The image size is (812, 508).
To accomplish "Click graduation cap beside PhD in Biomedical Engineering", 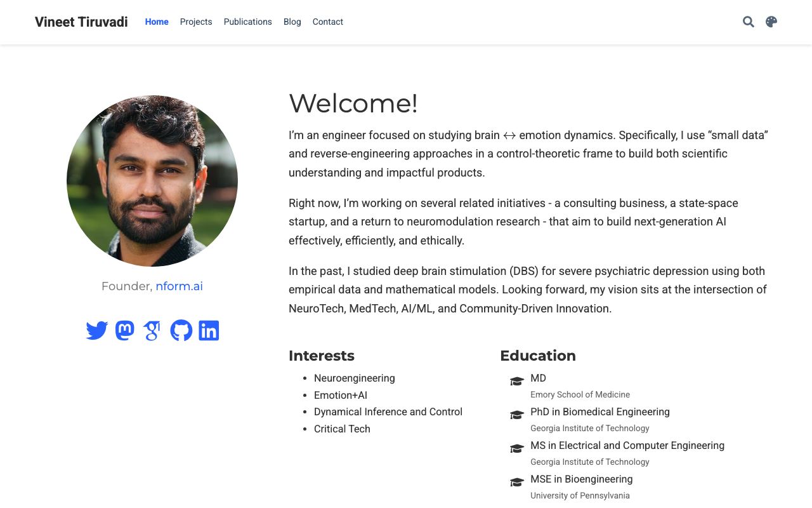I will pyautogui.click(x=517, y=415).
